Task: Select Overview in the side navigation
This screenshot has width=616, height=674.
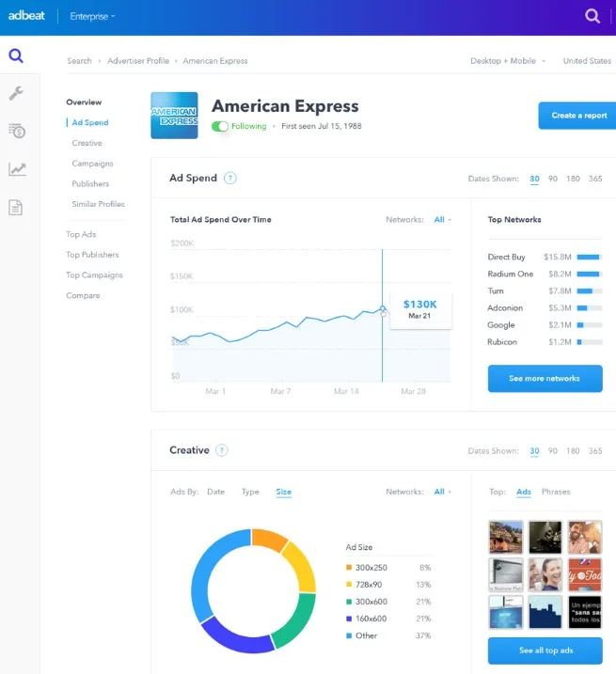Action: [84, 102]
